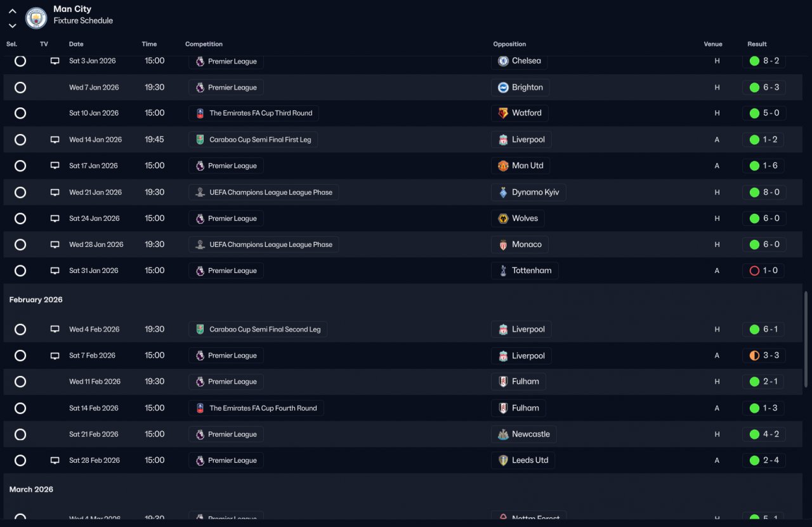Click the Carabao Cup icon in the First Leg row
Viewport: 812px width, 527px height.
click(200, 140)
